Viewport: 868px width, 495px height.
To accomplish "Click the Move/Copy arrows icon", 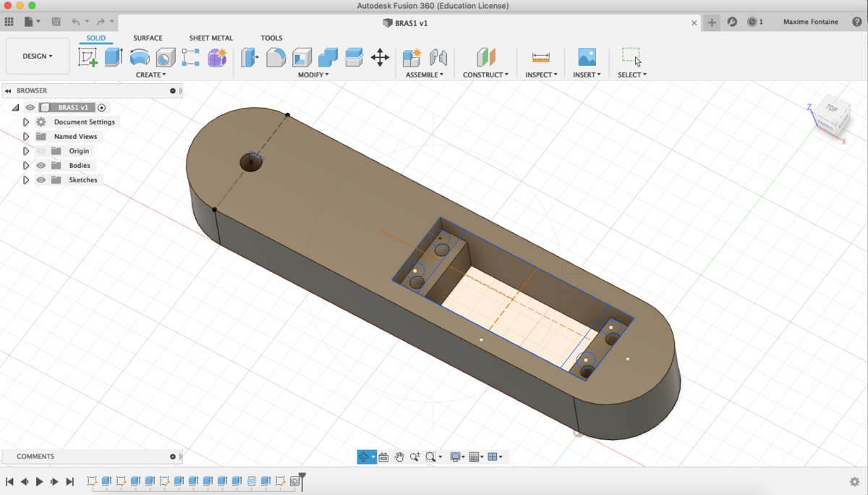I will [x=380, y=57].
